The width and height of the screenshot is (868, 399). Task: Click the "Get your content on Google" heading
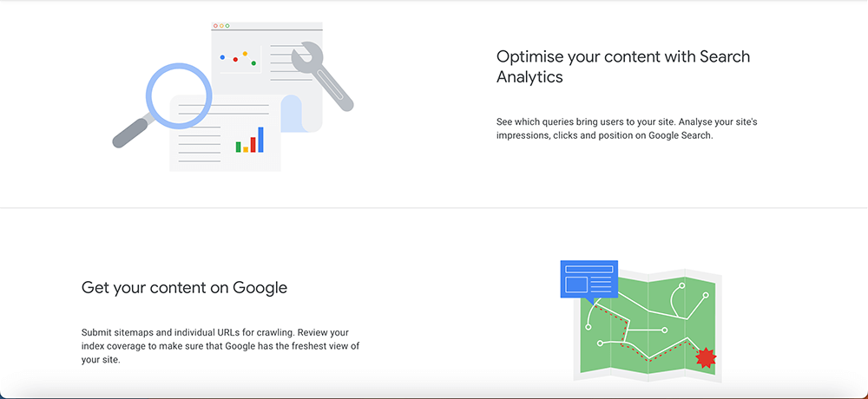click(x=184, y=287)
